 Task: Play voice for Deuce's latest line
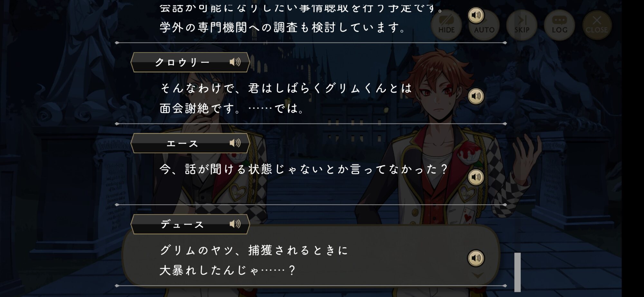coord(476,258)
